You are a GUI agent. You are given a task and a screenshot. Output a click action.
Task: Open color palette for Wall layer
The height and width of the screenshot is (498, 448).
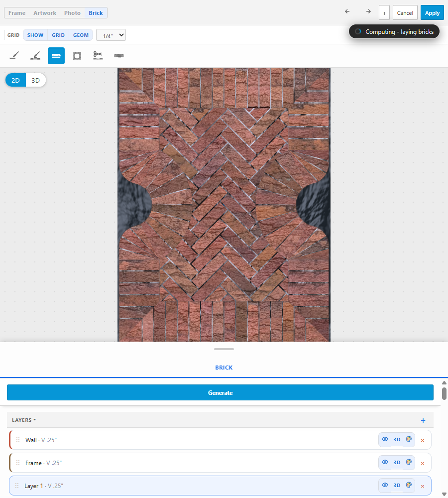(x=409, y=439)
